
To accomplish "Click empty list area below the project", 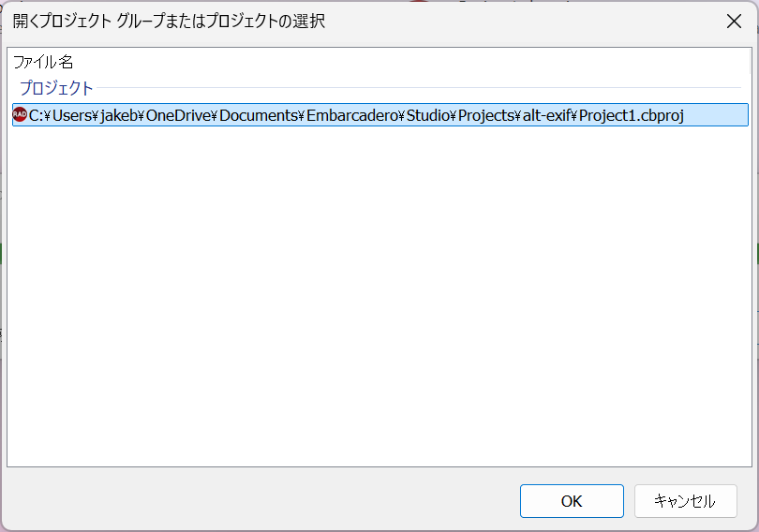I will pos(375,300).
